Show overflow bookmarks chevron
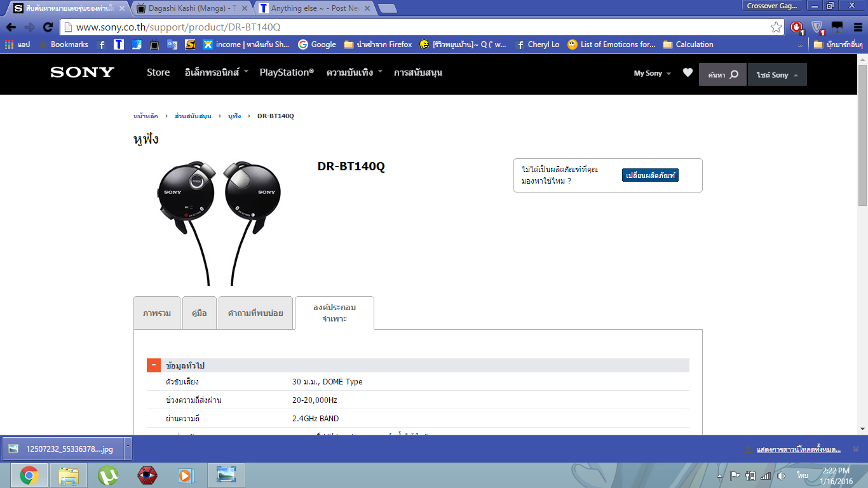Image resolution: width=868 pixels, height=488 pixels. 800,44
